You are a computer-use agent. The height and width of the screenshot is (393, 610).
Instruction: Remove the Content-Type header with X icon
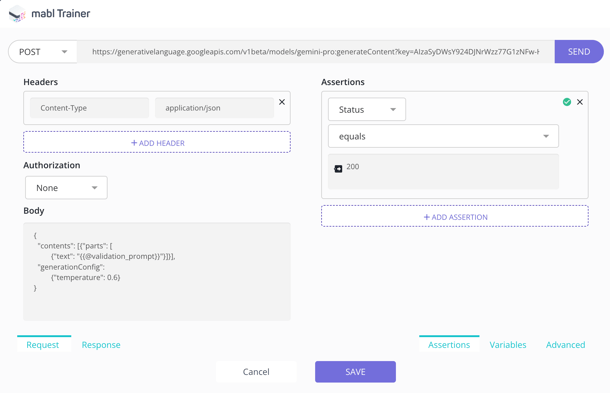(282, 102)
